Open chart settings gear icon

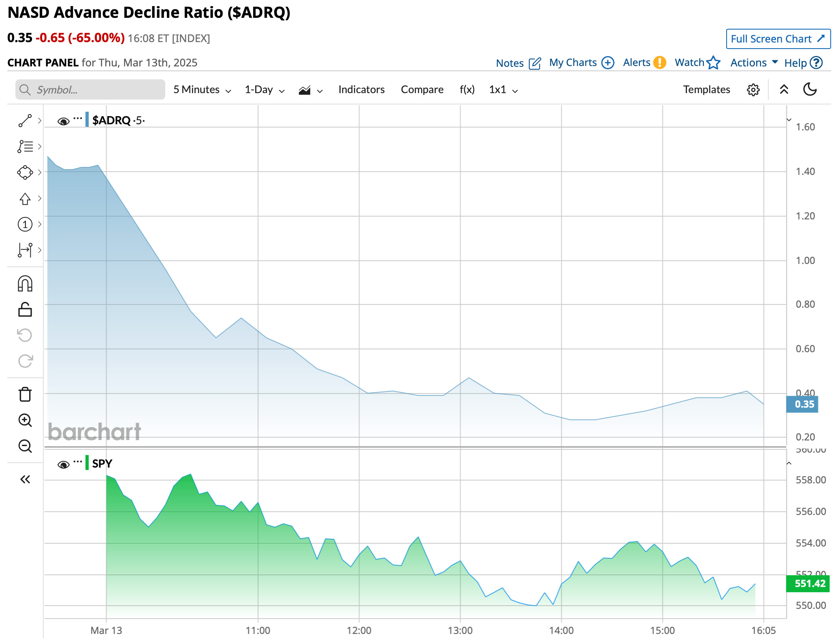pyautogui.click(x=753, y=89)
